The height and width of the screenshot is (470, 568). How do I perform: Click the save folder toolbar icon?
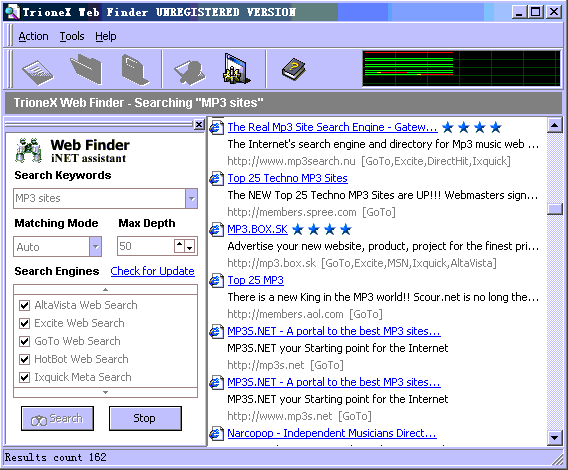click(x=134, y=70)
